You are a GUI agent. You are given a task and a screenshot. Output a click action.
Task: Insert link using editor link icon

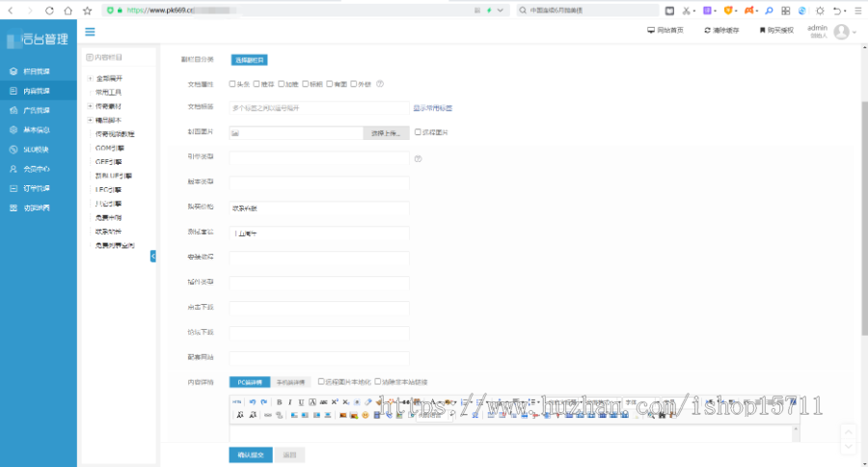[x=268, y=415]
